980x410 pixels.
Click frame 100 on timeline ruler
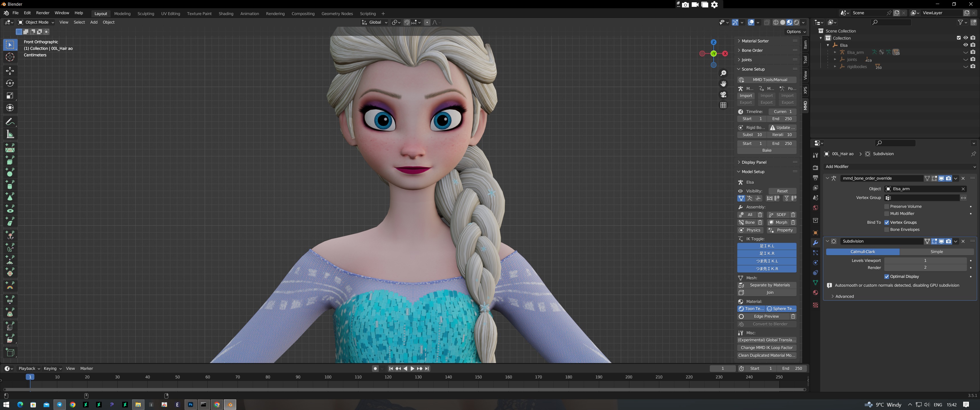point(328,377)
